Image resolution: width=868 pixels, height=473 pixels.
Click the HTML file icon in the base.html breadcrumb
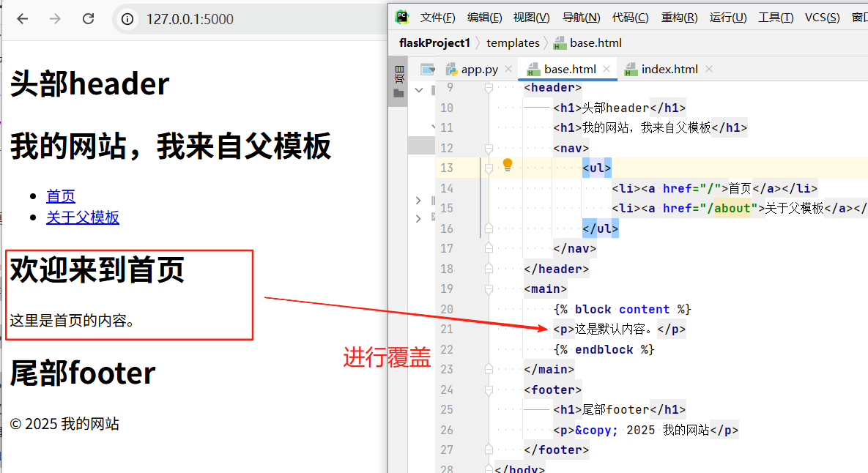pos(560,43)
